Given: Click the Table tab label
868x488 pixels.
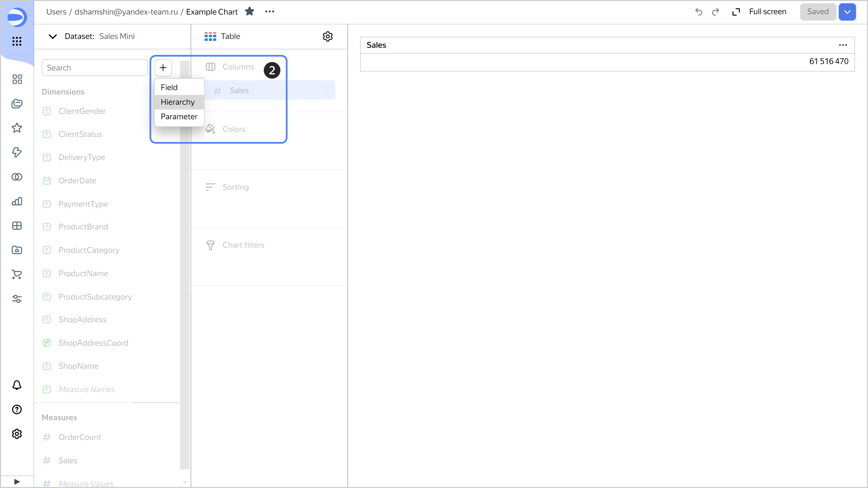Looking at the screenshot, I should tap(231, 36).
